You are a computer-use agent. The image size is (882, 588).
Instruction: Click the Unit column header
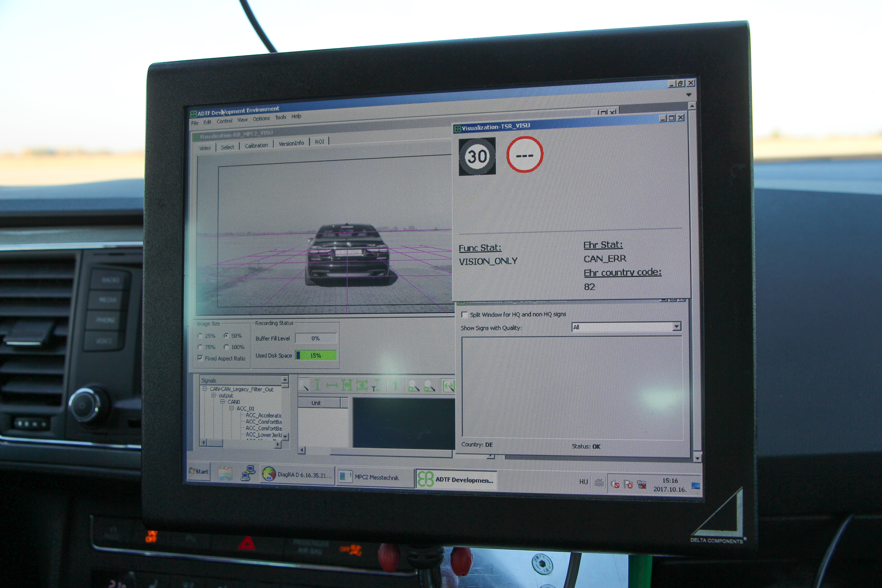point(316,403)
